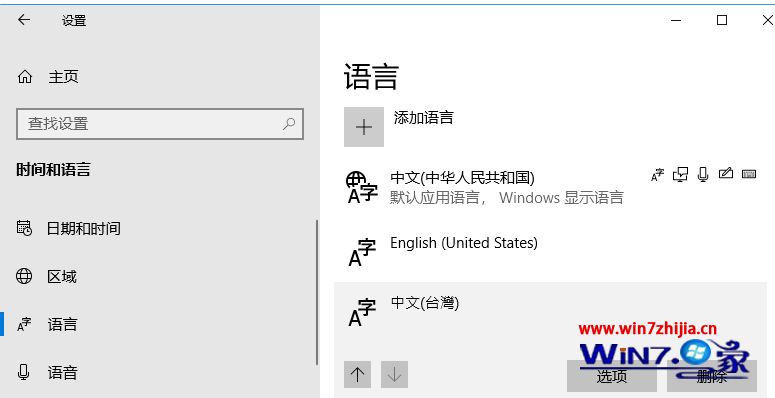Click the display language feature icon
Viewport: 775px width, 398px height.
pyautogui.click(x=681, y=175)
